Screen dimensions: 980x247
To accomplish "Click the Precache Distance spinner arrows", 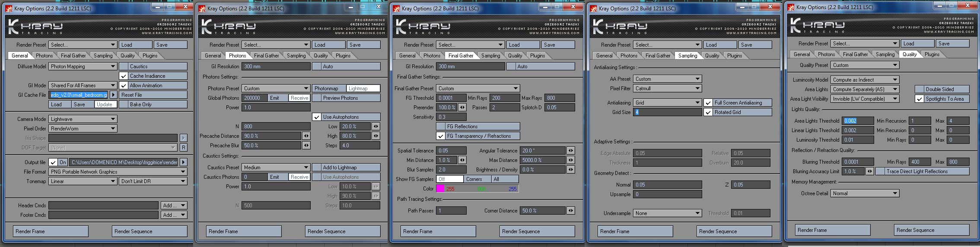I will tap(306, 136).
